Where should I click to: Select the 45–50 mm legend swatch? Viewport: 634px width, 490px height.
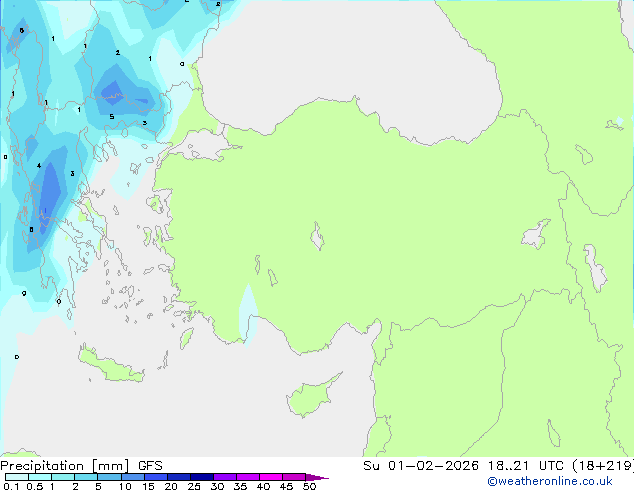294,477
